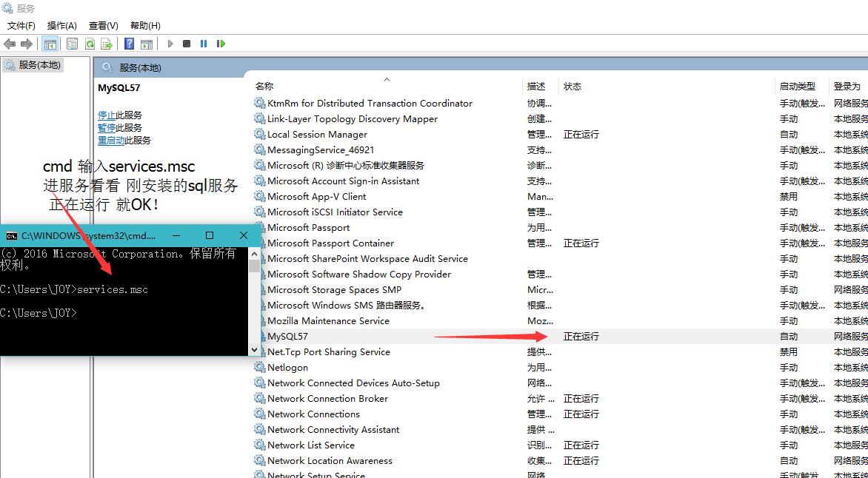This screenshot has height=478, width=868.
Task: Click gear icon beside Network Location Awareness
Action: tap(260, 460)
